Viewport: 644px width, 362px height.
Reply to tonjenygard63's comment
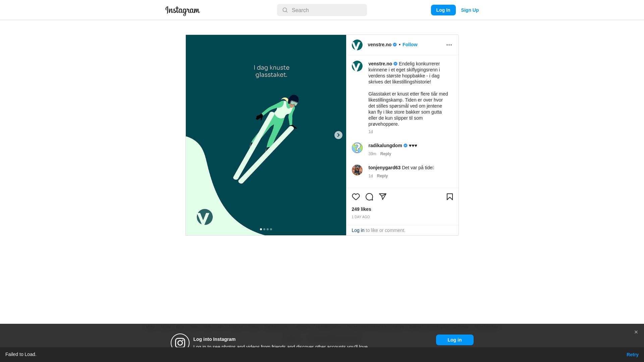[x=382, y=176]
